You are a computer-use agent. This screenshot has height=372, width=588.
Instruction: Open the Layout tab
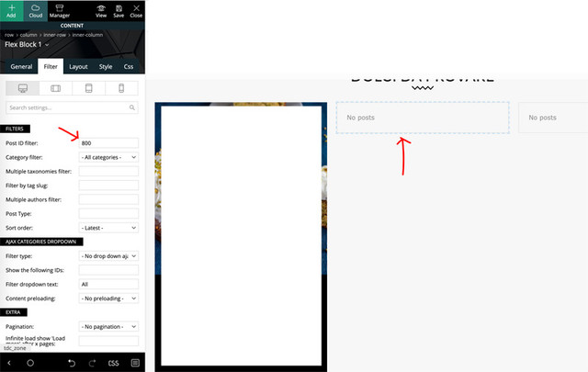[78, 66]
